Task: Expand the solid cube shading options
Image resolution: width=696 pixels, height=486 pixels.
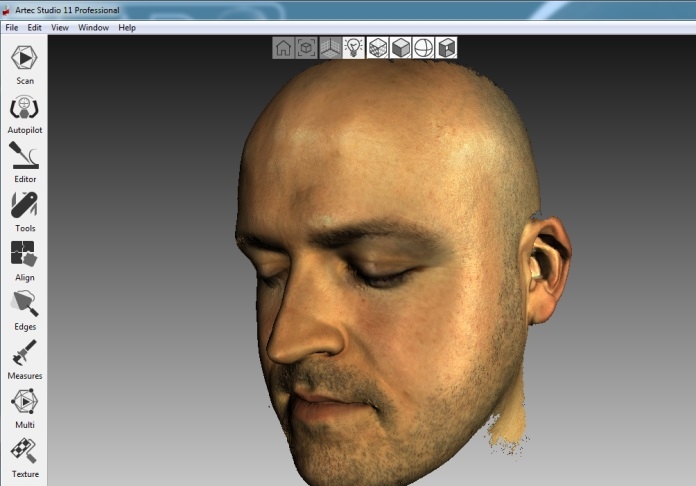Action: 400,48
